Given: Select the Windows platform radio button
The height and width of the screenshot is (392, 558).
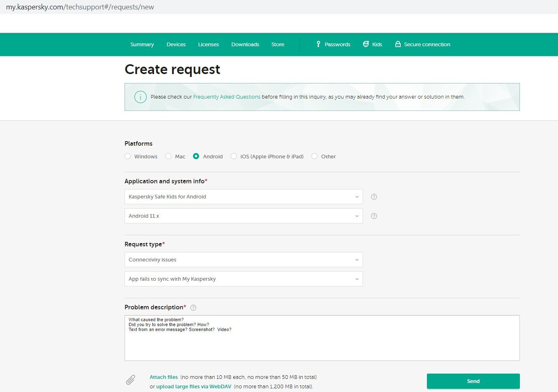Looking at the screenshot, I should click(128, 156).
